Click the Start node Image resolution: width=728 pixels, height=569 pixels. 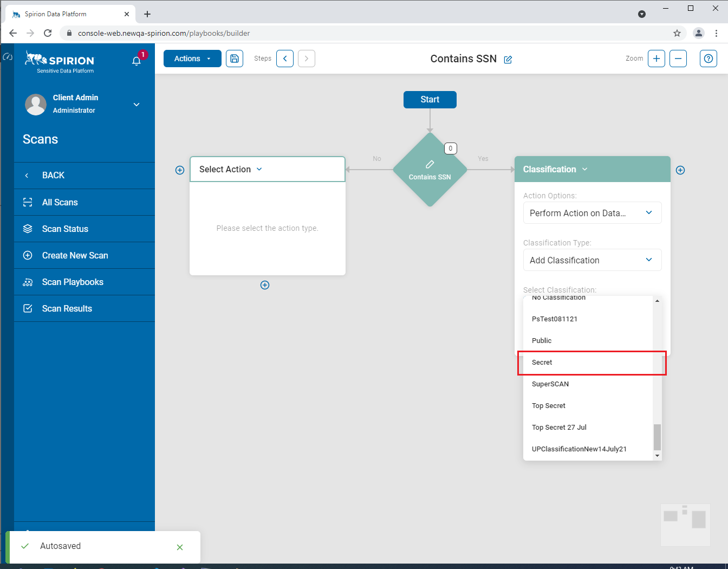tap(430, 100)
